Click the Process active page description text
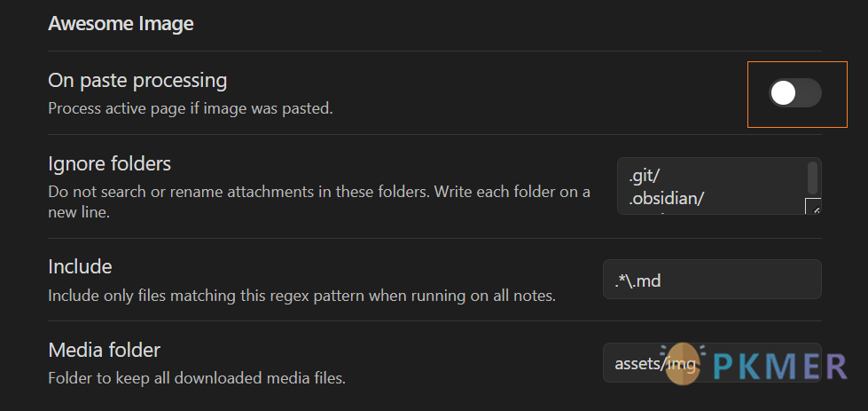 pyautogui.click(x=191, y=108)
